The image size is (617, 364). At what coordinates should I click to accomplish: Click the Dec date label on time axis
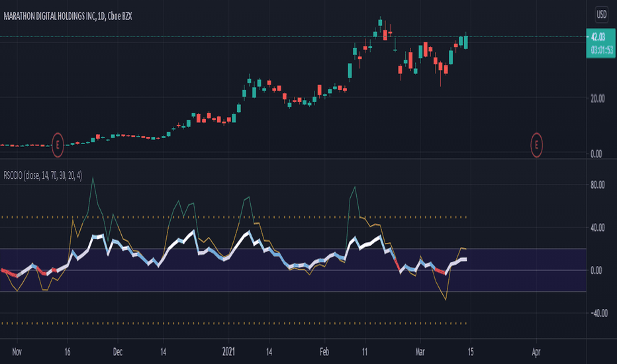(x=117, y=352)
